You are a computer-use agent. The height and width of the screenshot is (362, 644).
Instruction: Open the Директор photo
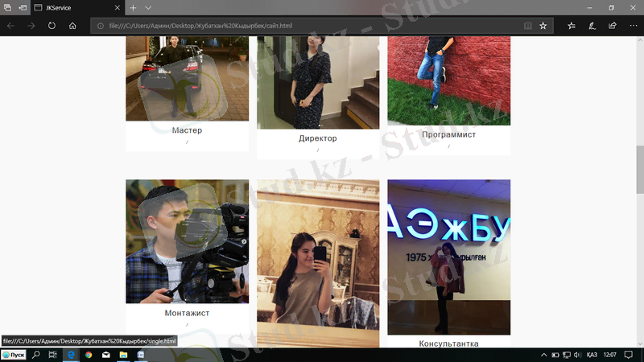(318, 82)
